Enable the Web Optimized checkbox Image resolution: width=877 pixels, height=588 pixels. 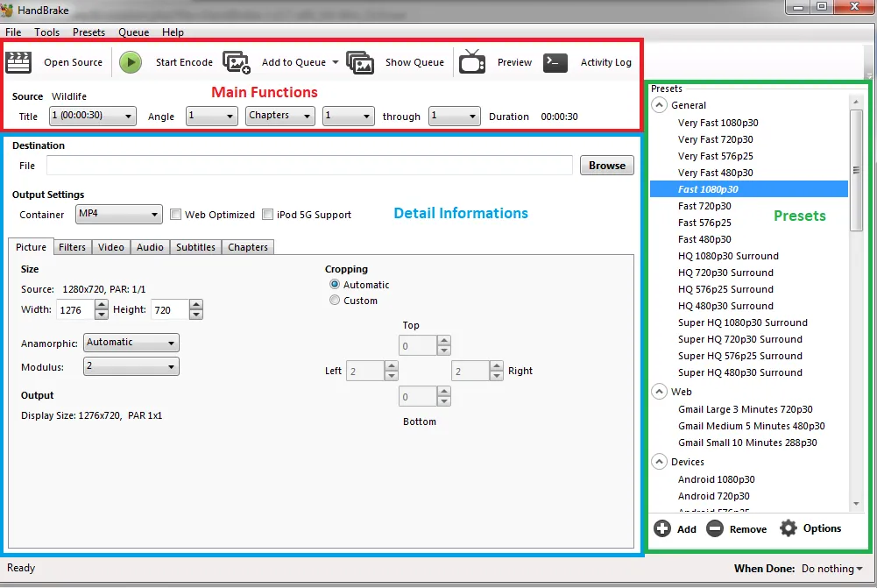(x=175, y=215)
